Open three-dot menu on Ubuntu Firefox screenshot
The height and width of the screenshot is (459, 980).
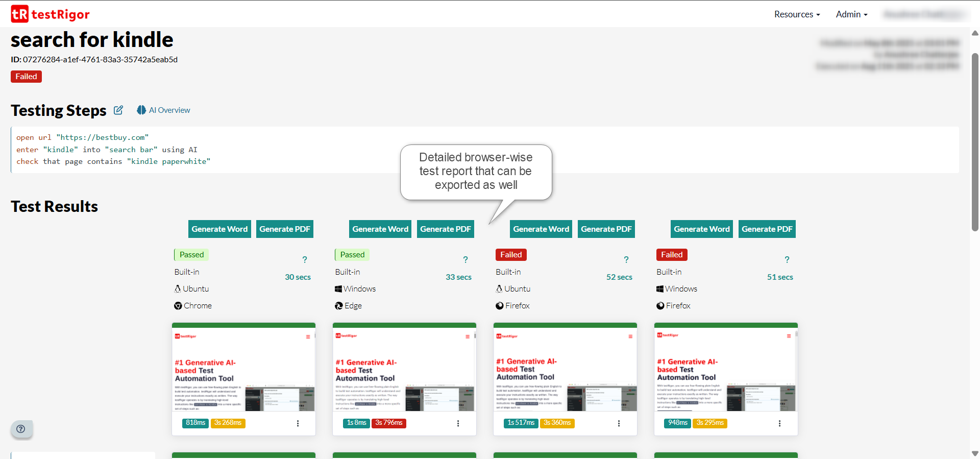tap(619, 423)
